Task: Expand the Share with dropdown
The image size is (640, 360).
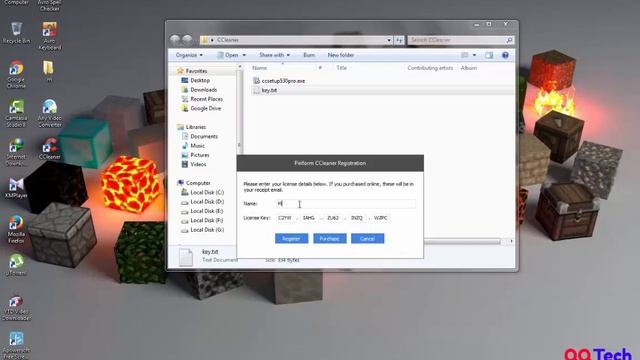Action: click(x=274, y=55)
